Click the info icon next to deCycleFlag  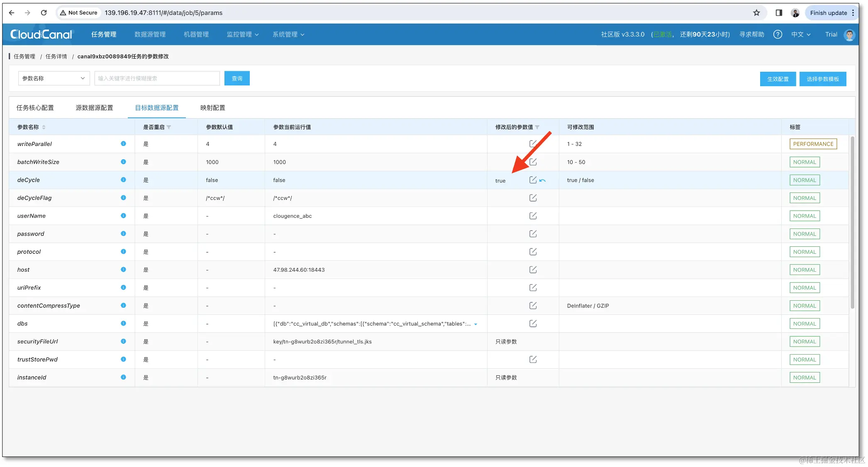point(123,198)
